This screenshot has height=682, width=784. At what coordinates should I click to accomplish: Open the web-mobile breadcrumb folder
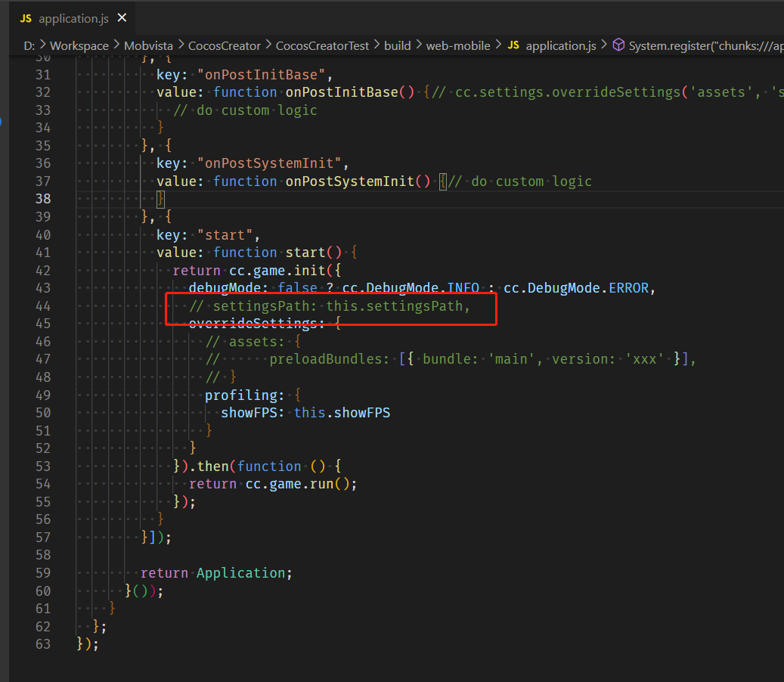(458, 45)
